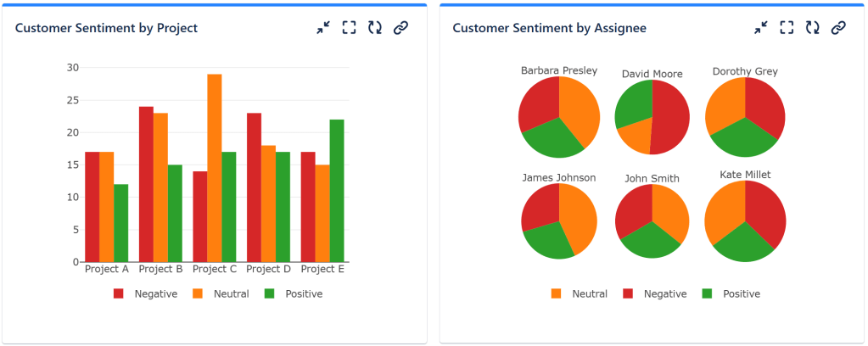This screenshot has width=868, height=346.
Task: Copy link to the Assignee sentiment widget
Action: (838, 28)
